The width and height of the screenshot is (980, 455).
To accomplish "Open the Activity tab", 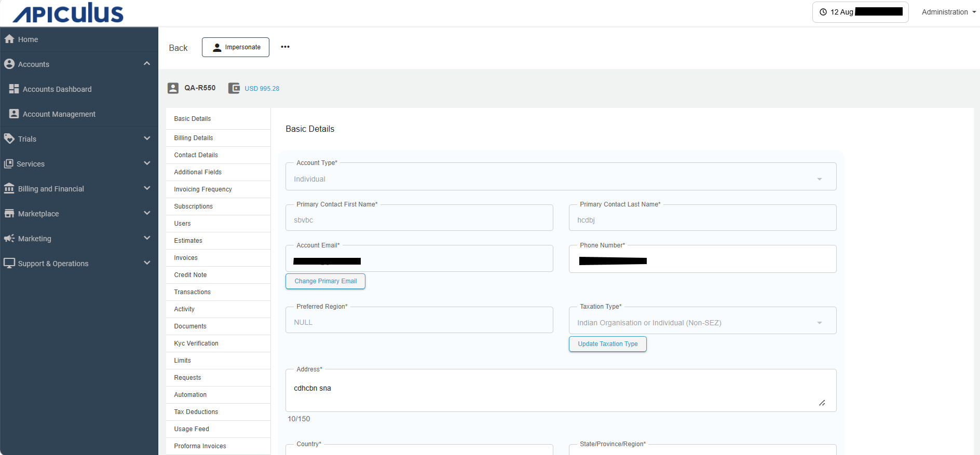I will coord(218,309).
